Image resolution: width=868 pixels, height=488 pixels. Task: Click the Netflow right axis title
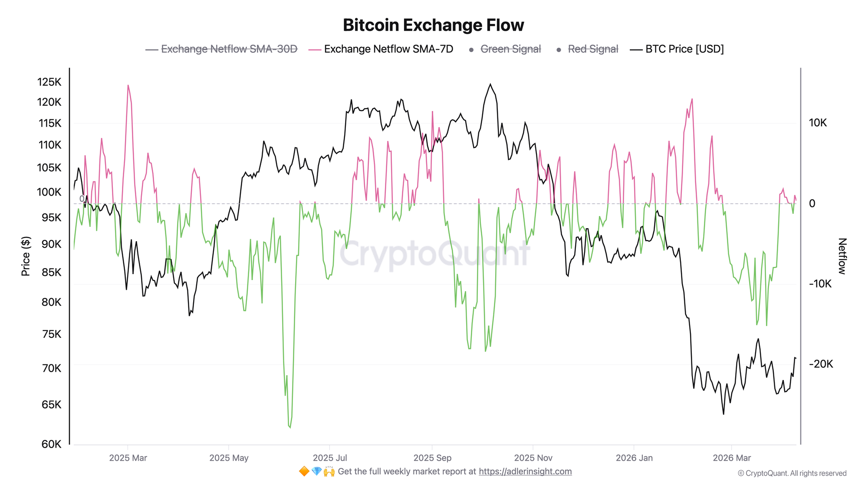pos(842,256)
